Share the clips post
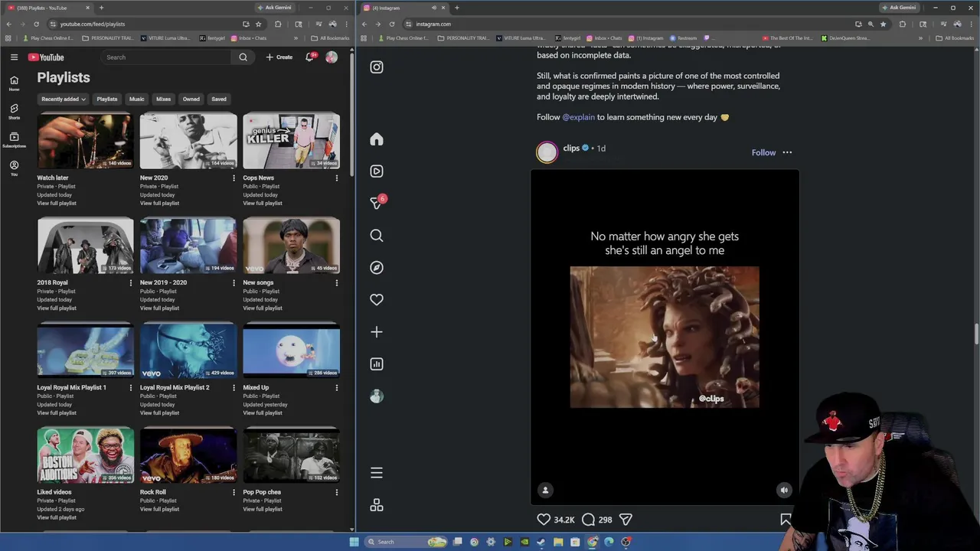 pos(626,520)
